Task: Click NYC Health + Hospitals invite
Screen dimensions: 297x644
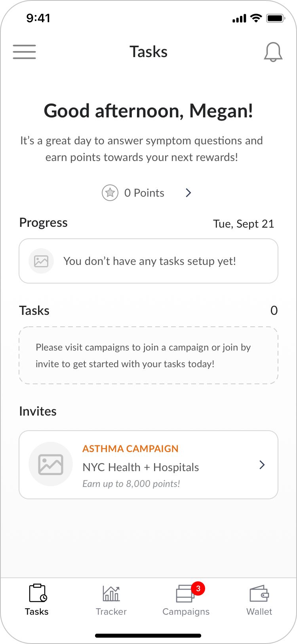Action: tap(141, 467)
